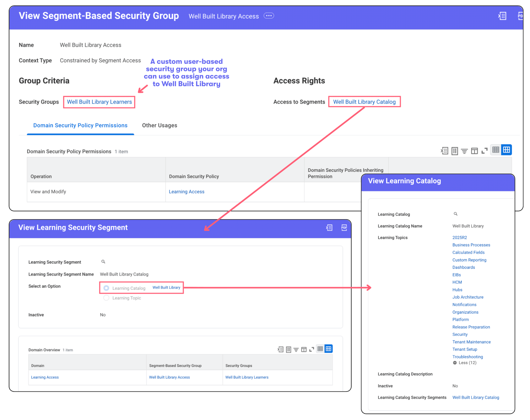Click the Custom Reporting topic link

point(469,260)
